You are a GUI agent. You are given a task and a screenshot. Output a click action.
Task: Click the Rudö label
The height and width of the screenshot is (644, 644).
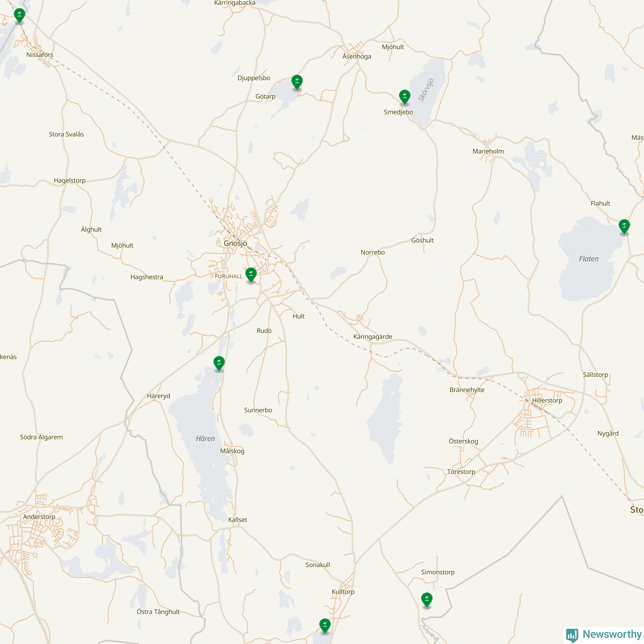click(264, 331)
